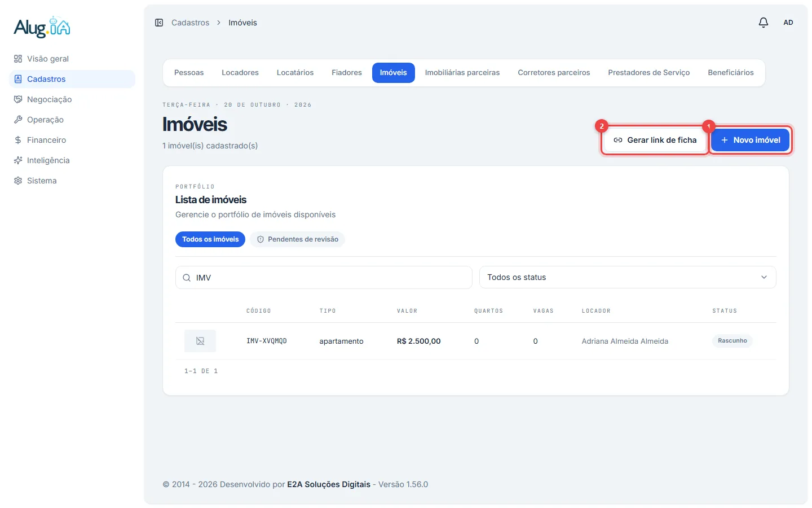Switch to the Beneficiários tab
The image size is (812, 508).
[731, 73]
